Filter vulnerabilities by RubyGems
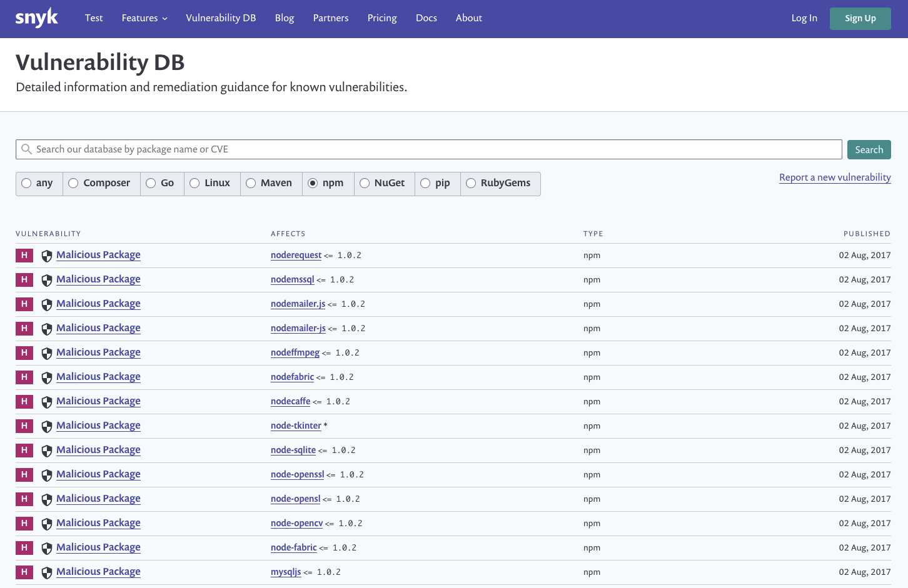This screenshot has height=588, width=908. point(500,183)
